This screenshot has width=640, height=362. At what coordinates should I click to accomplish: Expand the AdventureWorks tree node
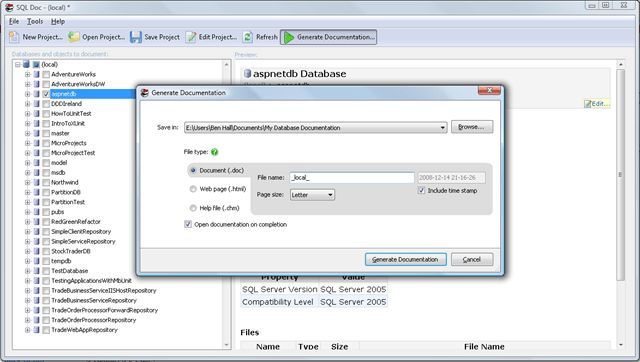[27, 74]
